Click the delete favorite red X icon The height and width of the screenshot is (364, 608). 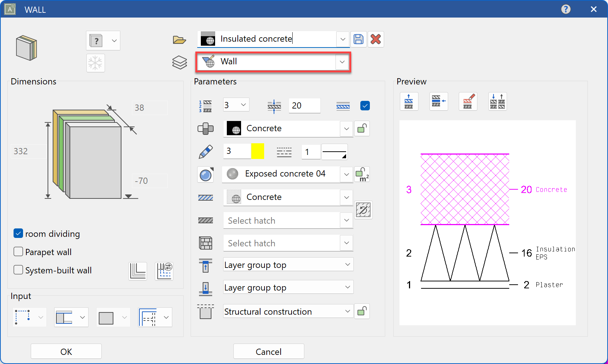tap(375, 39)
